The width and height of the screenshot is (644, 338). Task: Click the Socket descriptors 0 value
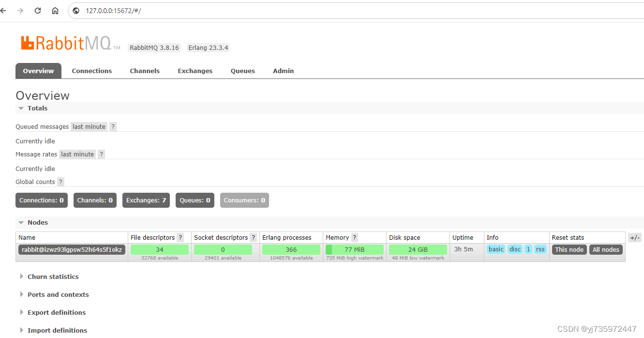(223, 250)
